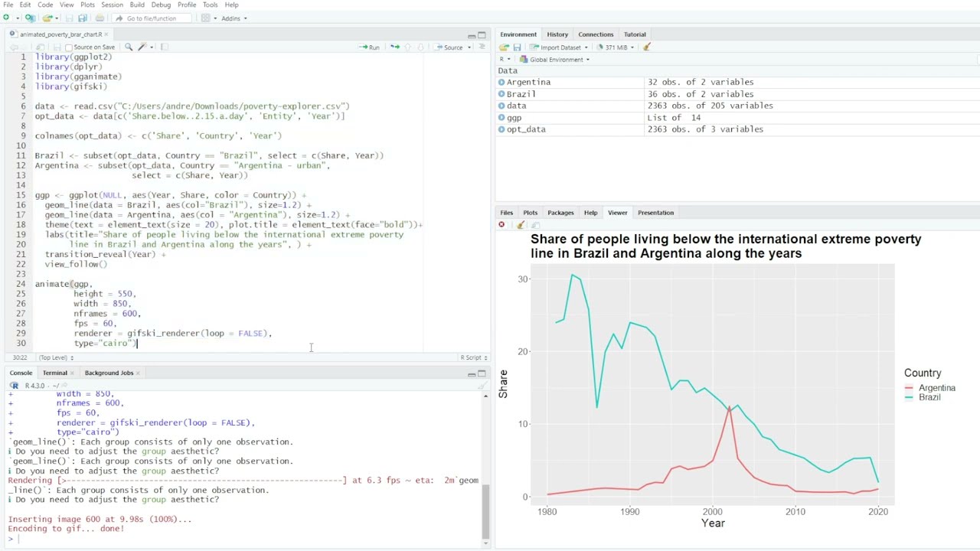Switch to the Packages tab
The width and height of the screenshot is (980, 551).
click(560, 213)
